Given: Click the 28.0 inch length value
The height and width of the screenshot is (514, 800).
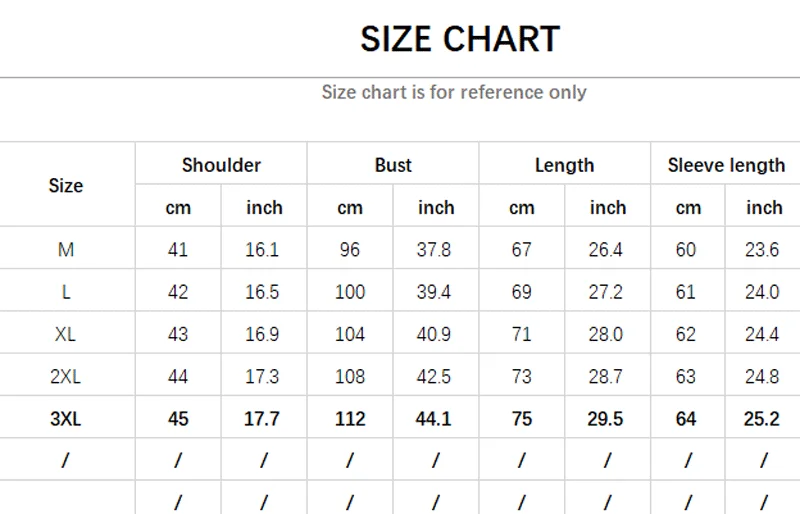Looking at the screenshot, I should [x=606, y=334].
